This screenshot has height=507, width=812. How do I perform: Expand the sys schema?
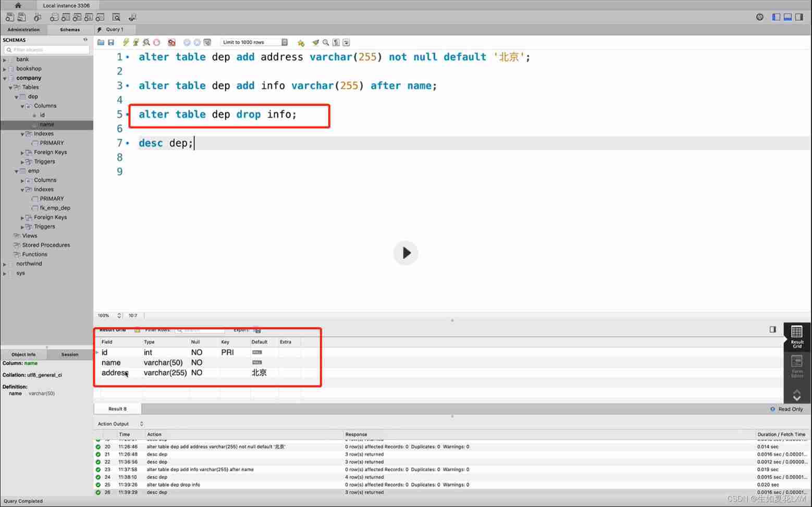tap(5, 274)
